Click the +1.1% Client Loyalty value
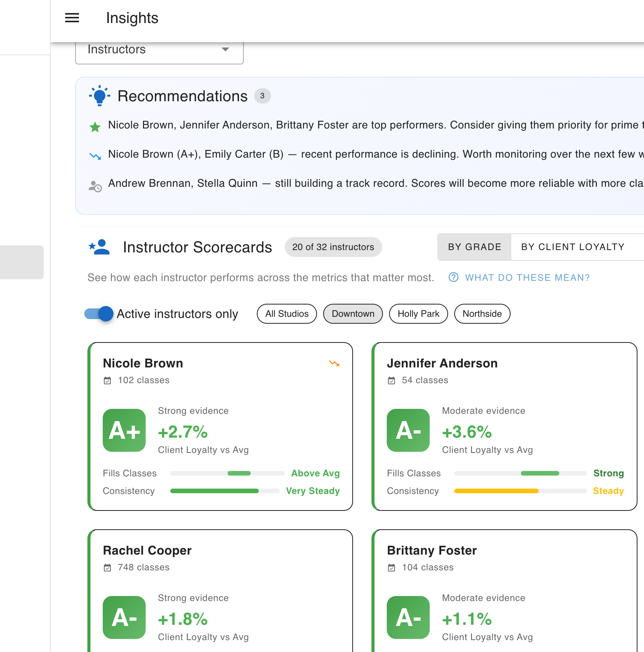The width and height of the screenshot is (644, 652). (x=467, y=619)
